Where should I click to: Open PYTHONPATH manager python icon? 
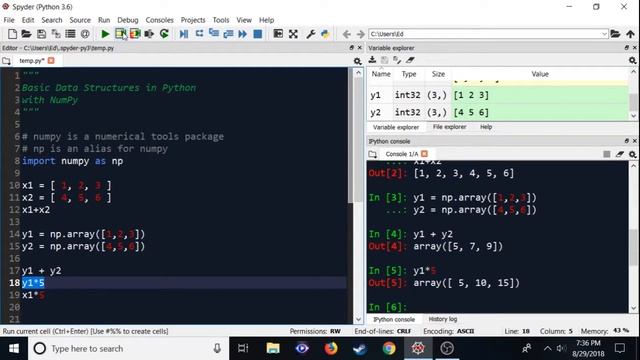(x=325, y=34)
